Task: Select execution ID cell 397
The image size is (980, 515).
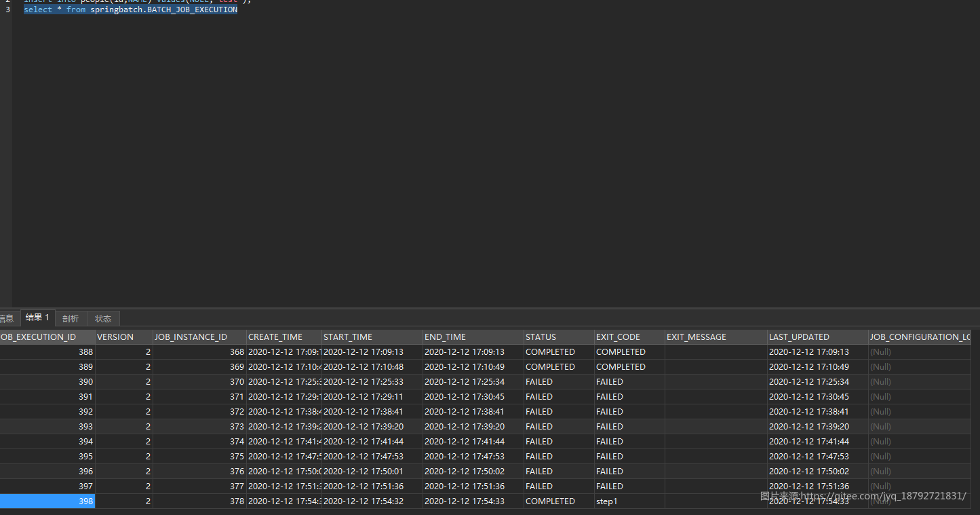Action: (47, 487)
